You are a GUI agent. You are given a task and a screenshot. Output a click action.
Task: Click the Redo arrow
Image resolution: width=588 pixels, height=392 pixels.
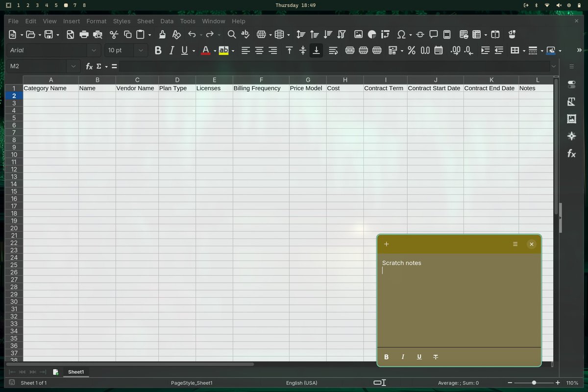coord(210,34)
